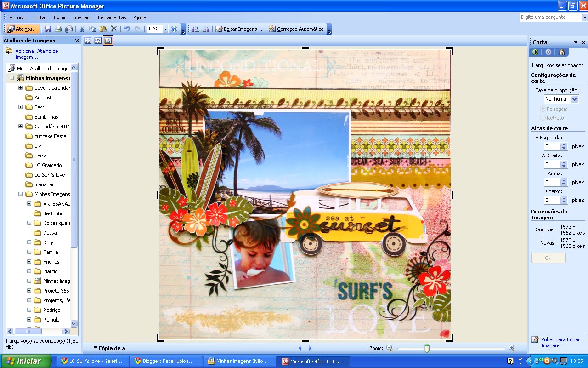Open the Ajuda menu

[140, 17]
